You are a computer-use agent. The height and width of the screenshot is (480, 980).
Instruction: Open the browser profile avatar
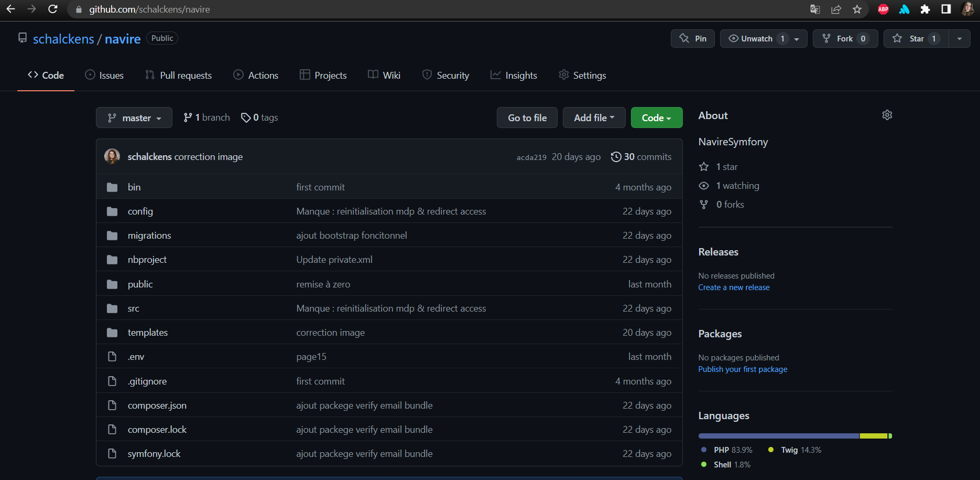pos(967,9)
